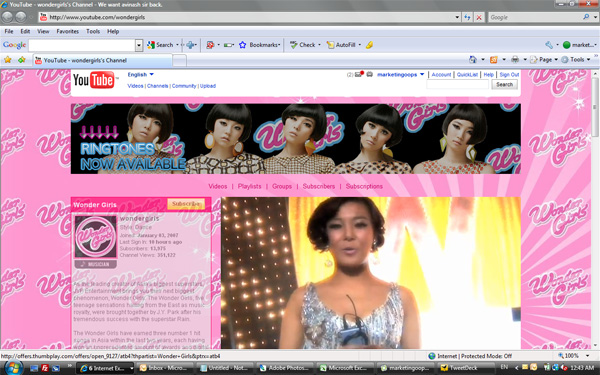The image size is (600, 375).
Task: Open the address bar history dropdown
Action: (457, 17)
